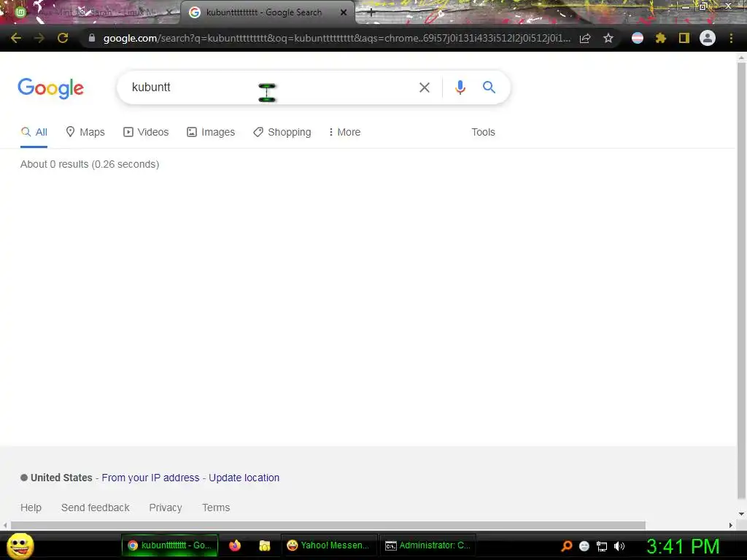The image size is (747, 560).
Task: Click the forward navigation arrow
Action: pos(39,38)
